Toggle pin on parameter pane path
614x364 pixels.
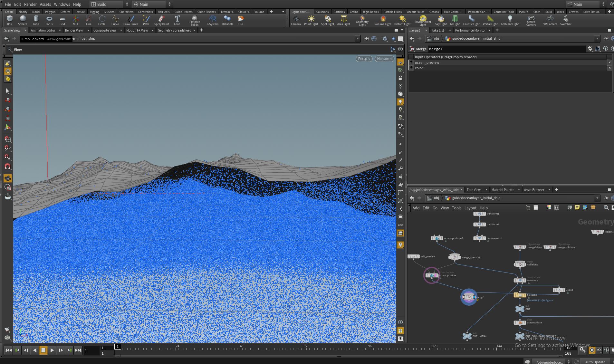click(606, 39)
